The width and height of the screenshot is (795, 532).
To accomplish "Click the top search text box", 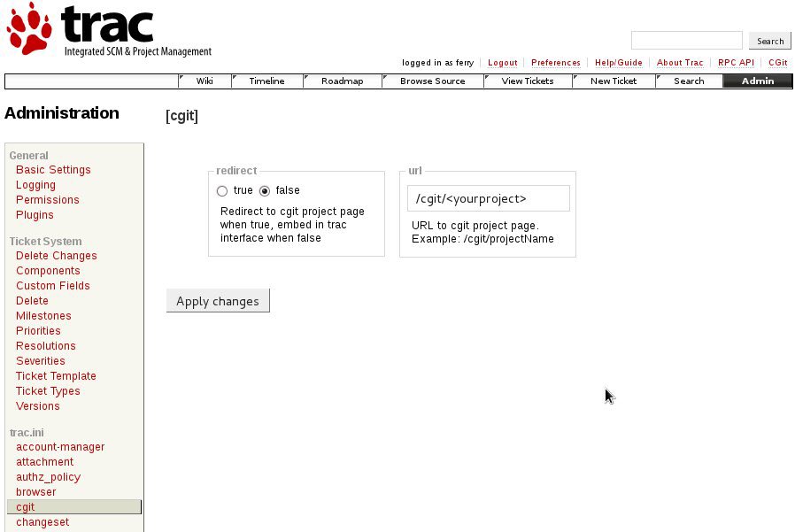I will 686,40.
